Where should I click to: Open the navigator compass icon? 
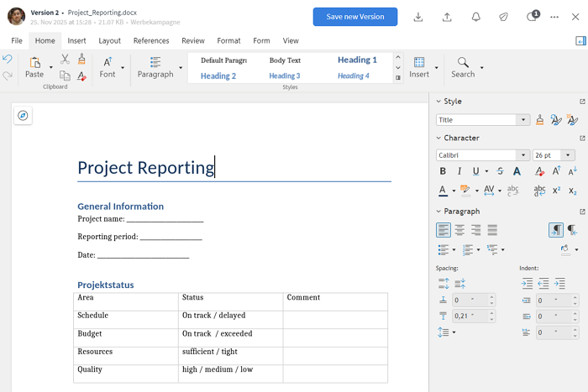(23, 115)
